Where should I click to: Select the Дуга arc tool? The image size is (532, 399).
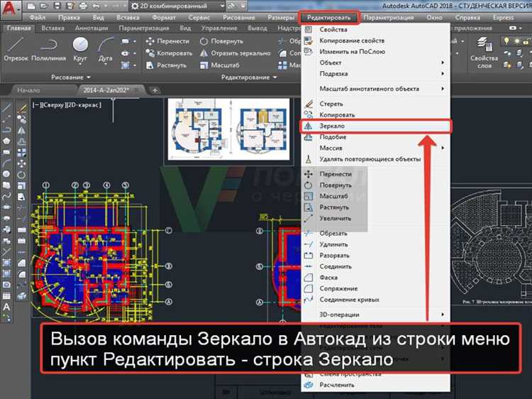tap(106, 50)
